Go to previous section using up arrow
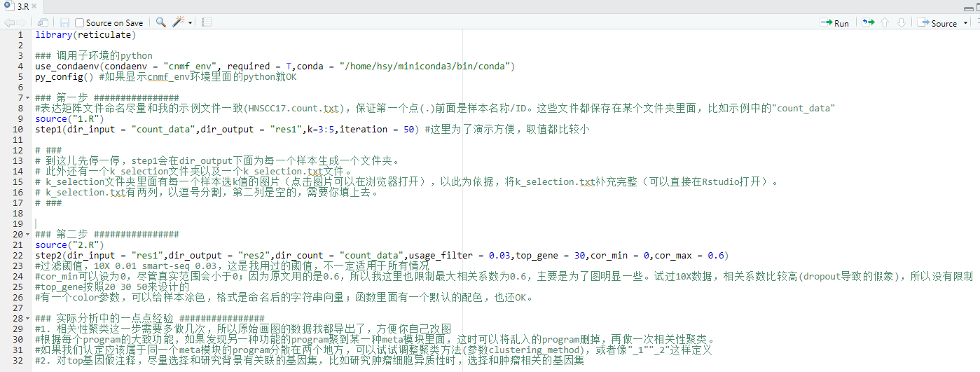The height and width of the screenshot is (372, 980). [885, 22]
